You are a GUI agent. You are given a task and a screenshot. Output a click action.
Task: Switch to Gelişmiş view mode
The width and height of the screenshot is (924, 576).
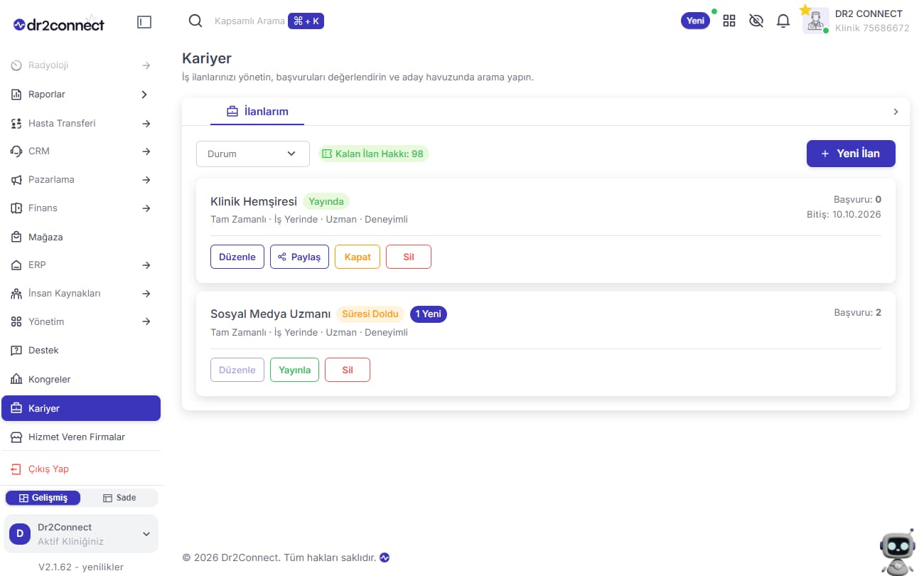click(x=43, y=498)
